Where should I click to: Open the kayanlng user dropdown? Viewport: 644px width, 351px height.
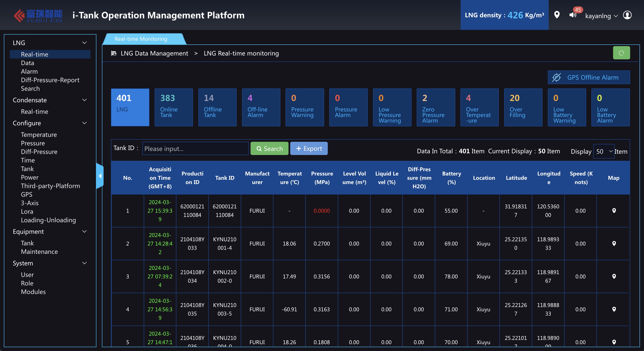[602, 16]
